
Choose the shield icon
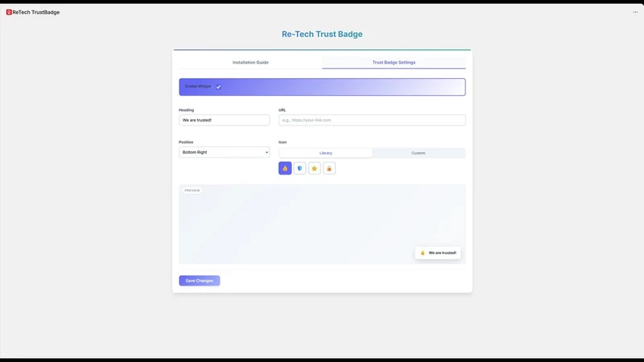pyautogui.click(x=299, y=168)
